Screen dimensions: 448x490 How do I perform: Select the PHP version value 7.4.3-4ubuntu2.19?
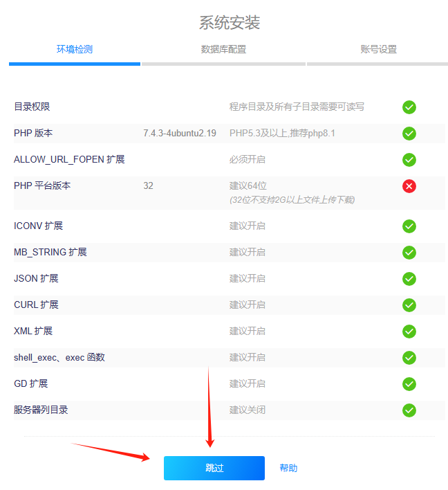click(180, 133)
